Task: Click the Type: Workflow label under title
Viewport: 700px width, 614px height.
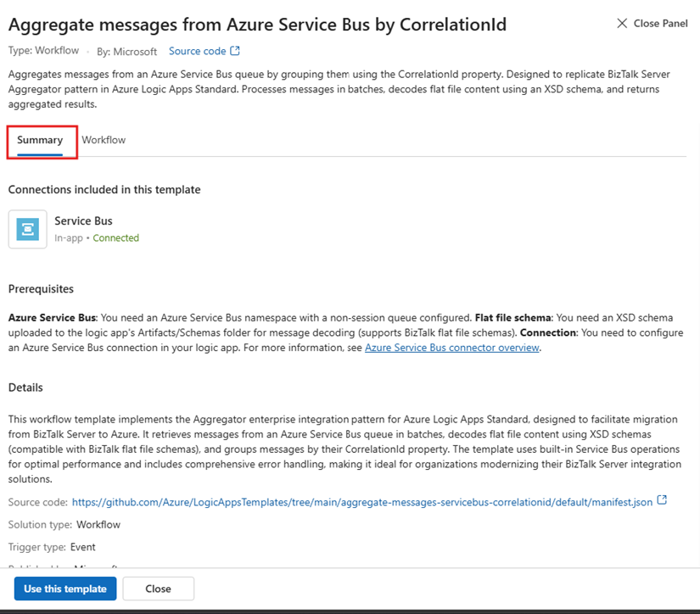Action: click(x=42, y=52)
